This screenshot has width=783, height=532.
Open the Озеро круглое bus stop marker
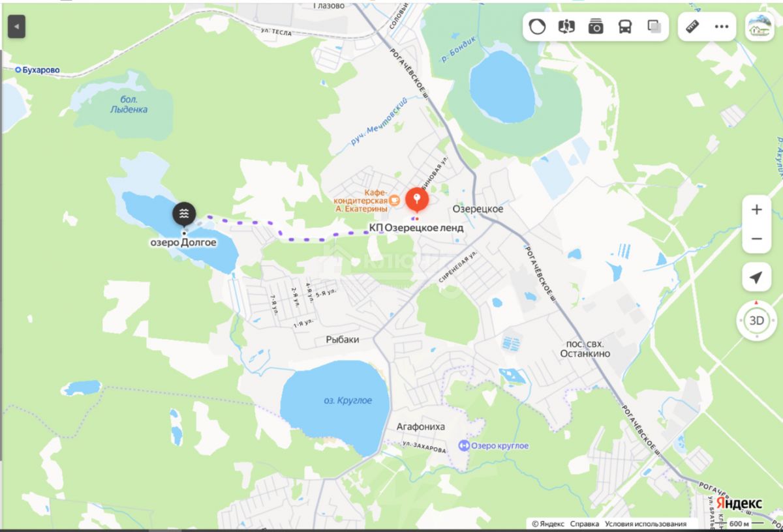click(464, 446)
